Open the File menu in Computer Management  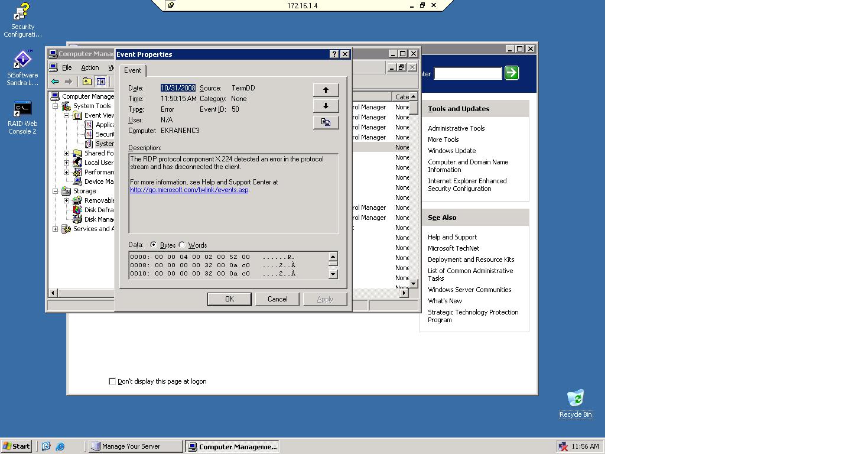[x=67, y=67]
